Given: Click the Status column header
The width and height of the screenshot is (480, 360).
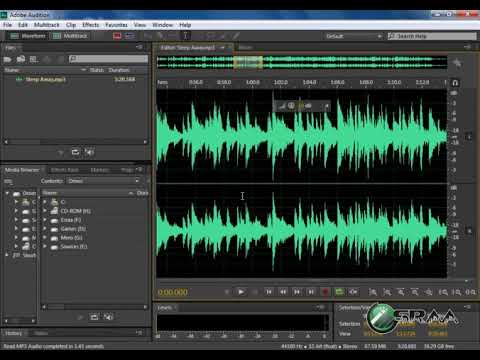Looking at the screenshot, I should 97,70.
